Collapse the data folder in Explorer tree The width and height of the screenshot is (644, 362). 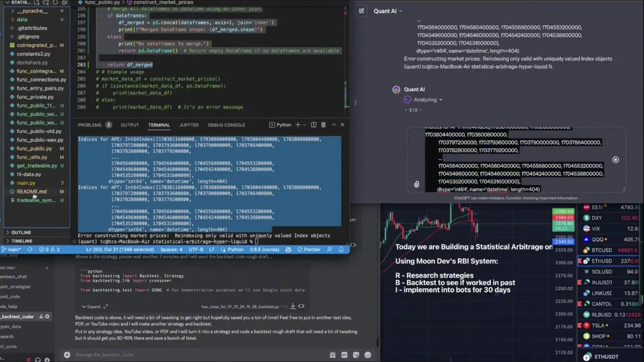point(22,20)
